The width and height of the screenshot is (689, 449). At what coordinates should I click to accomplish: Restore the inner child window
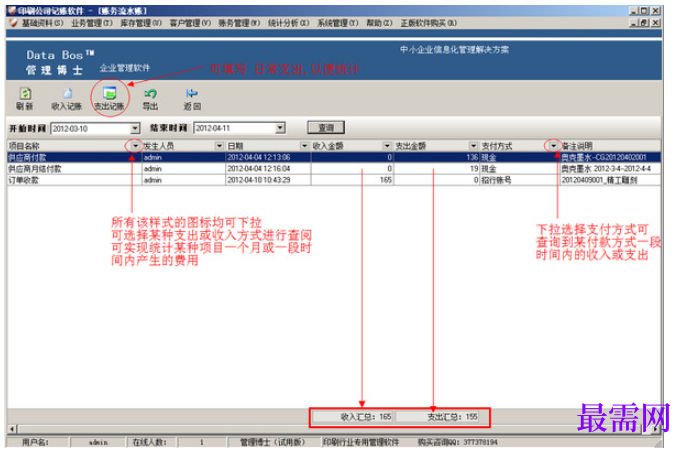645,22
